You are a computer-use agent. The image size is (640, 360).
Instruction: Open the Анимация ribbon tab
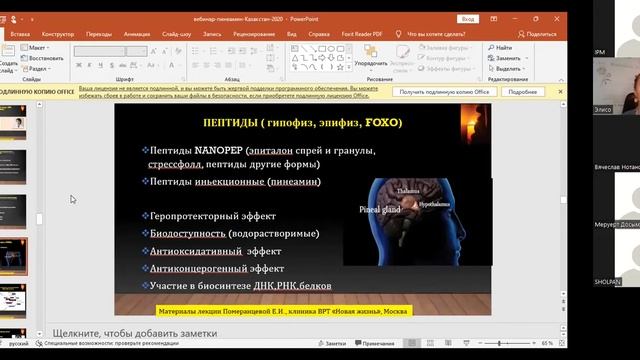coord(137,34)
